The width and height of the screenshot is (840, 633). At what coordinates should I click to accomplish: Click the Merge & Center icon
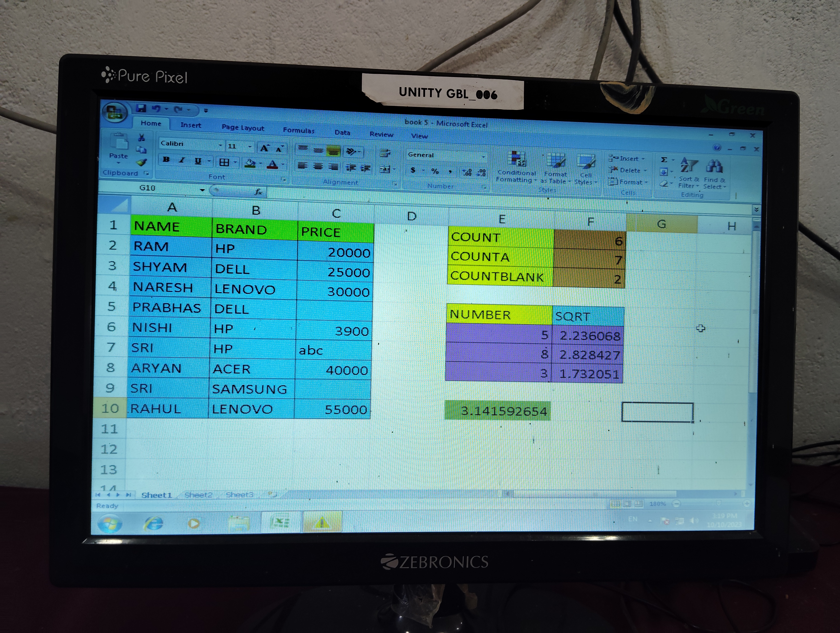tap(385, 169)
